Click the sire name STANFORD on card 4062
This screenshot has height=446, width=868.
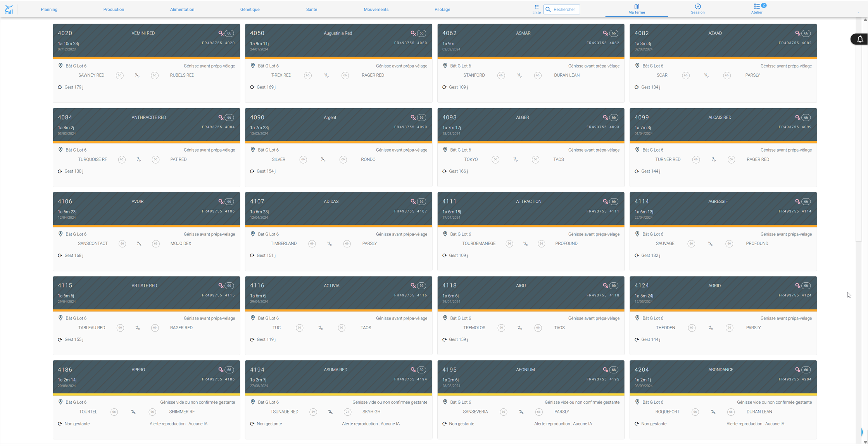pos(474,75)
